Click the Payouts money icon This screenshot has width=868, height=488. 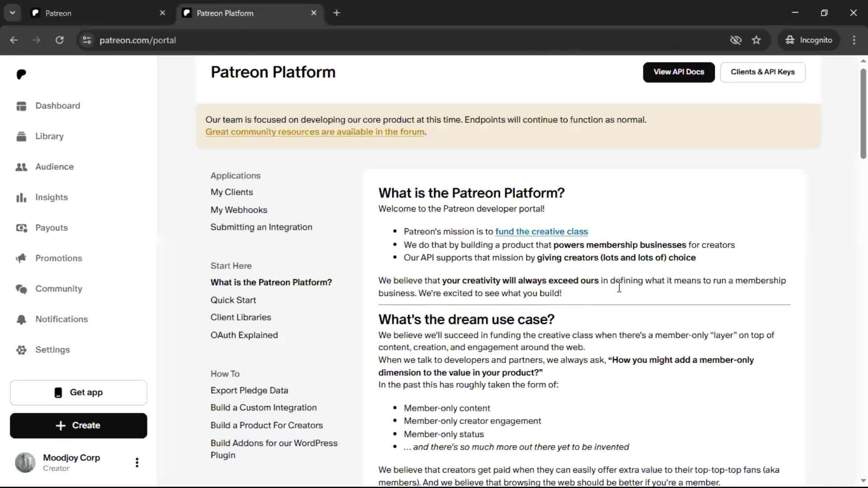21,228
